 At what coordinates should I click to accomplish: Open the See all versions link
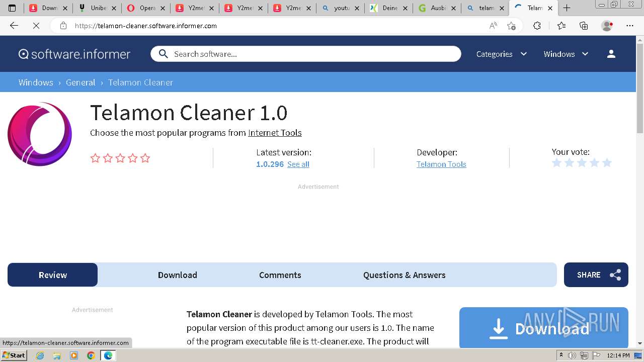point(298,164)
